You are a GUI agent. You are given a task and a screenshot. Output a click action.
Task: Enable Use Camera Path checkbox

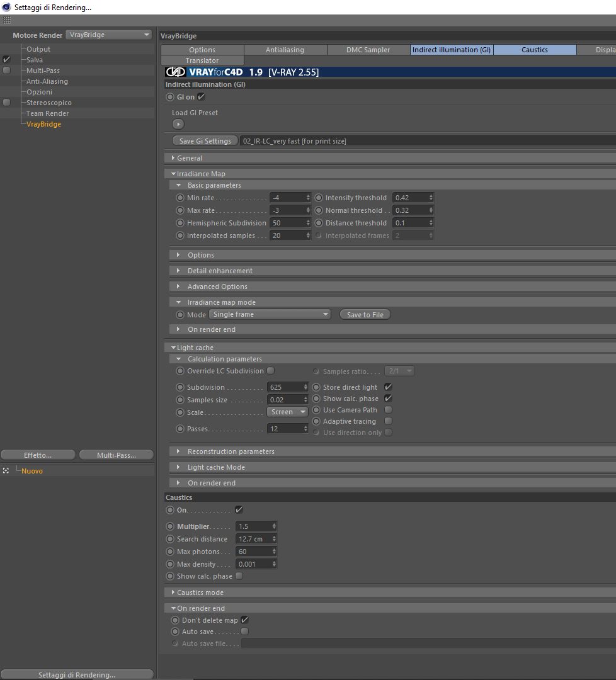coord(388,410)
